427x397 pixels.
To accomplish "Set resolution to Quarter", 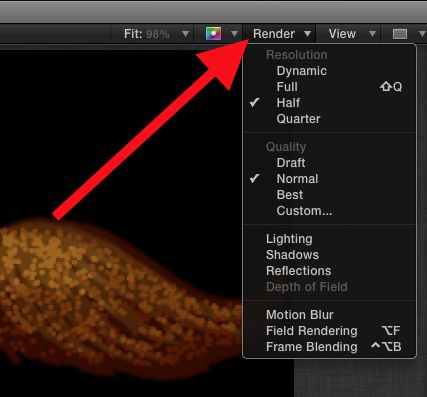I will click(329, 119).
